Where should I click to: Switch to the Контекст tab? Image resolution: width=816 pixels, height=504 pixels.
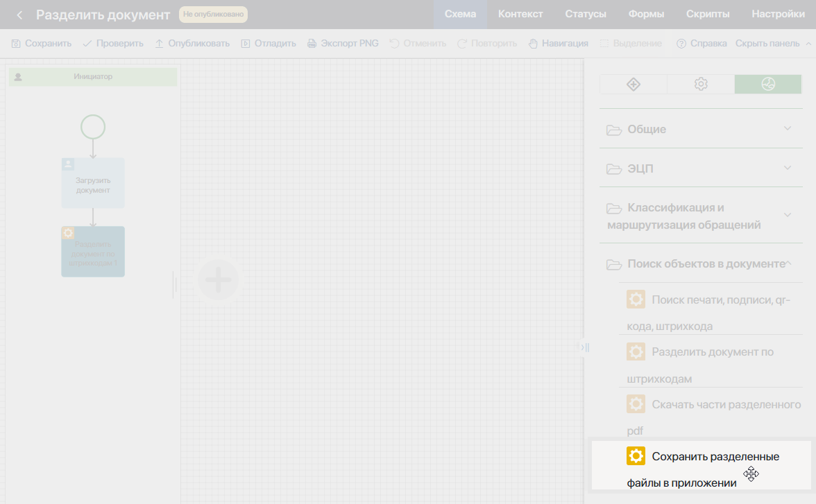pos(520,15)
